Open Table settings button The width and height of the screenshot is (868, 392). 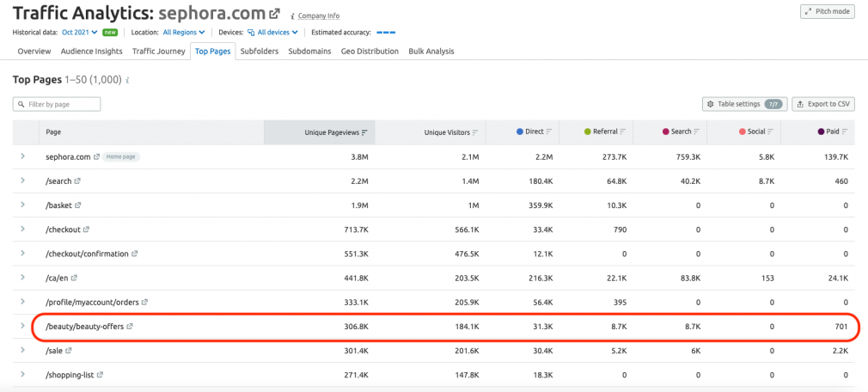click(744, 104)
